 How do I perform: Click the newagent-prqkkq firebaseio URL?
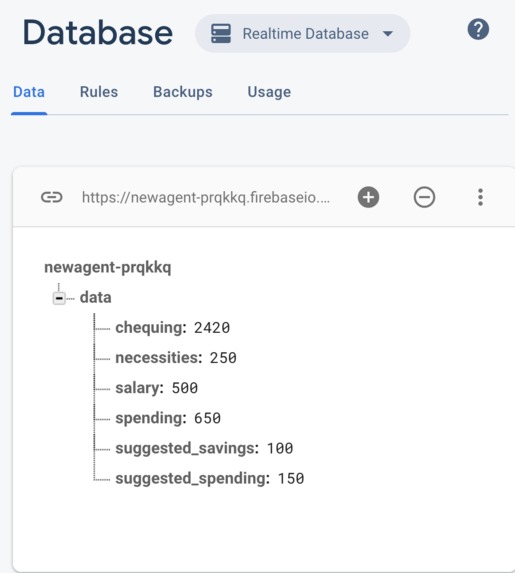tap(206, 197)
